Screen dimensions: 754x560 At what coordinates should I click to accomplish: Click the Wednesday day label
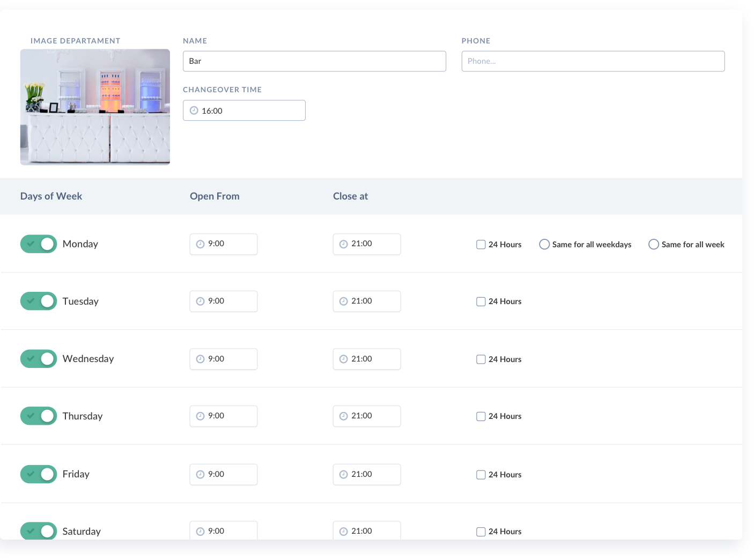point(88,359)
